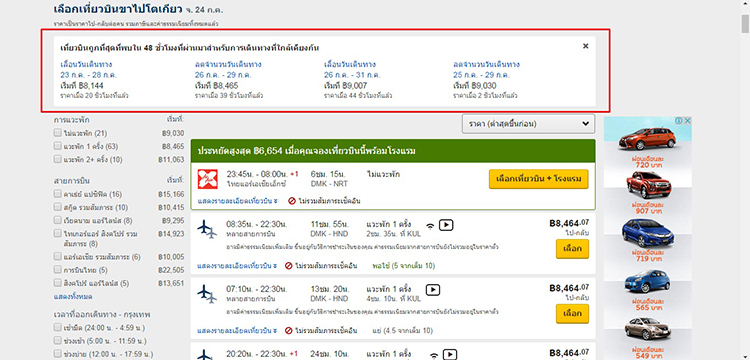Click the 4ชม. 10น. ที่ KUL layover text
The image size is (750, 360).
pyautogui.click(x=394, y=298)
